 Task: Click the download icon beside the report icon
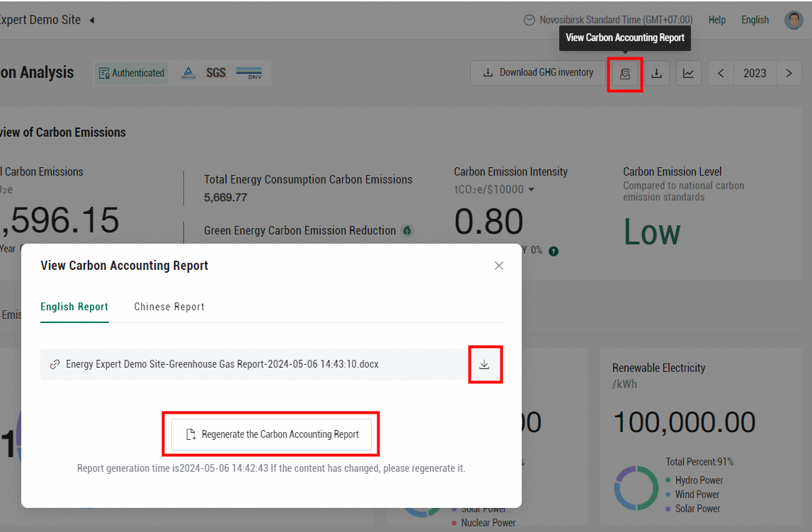(x=656, y=74)
